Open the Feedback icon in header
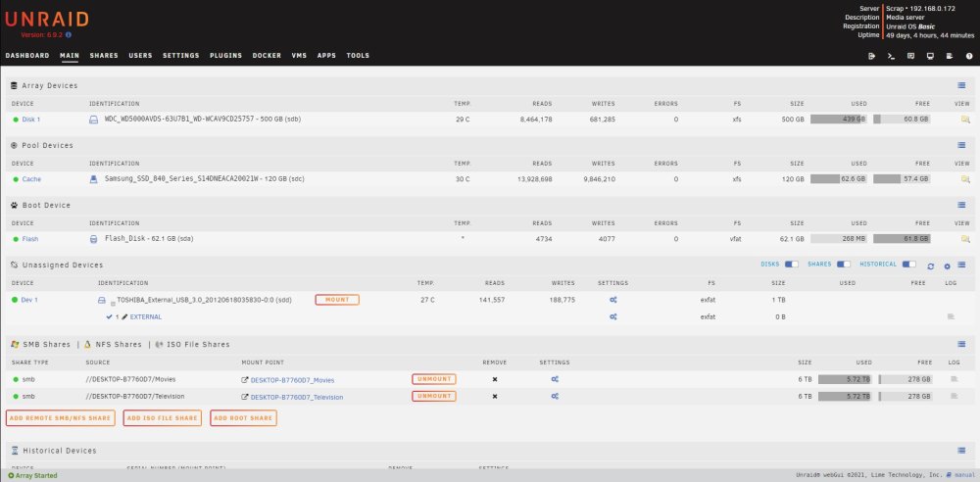 (x=910, y=56)
